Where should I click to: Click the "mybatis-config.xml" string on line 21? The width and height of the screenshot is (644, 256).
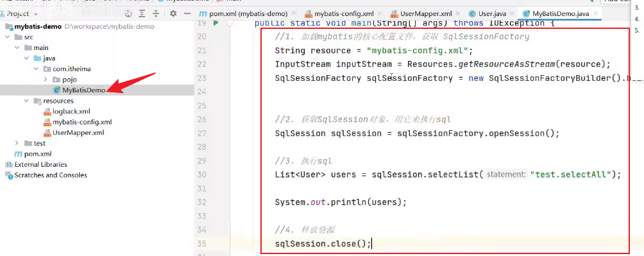[418, 51]
